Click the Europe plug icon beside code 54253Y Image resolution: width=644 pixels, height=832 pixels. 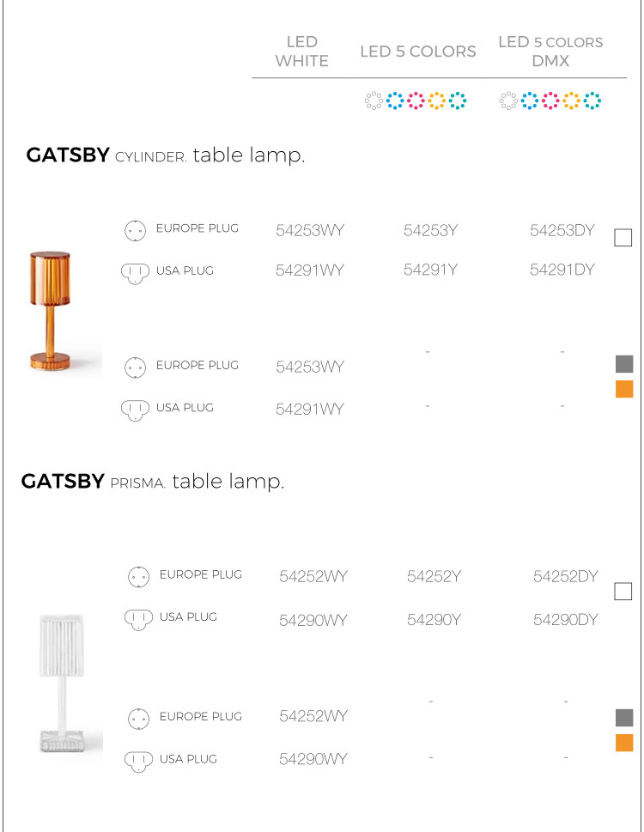click(134, 230)
